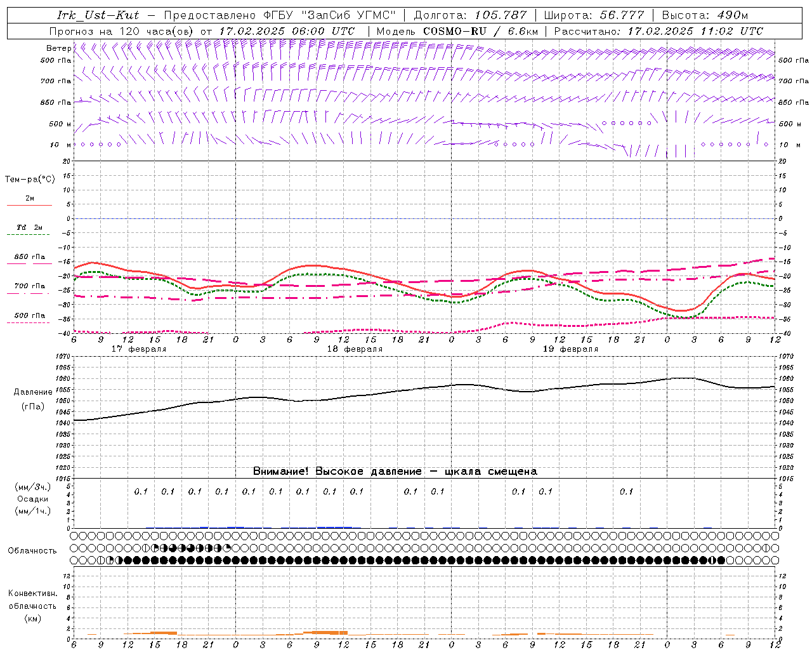Click the date label 18 февраля
This screenshot has height=650, width=812.
355,349
